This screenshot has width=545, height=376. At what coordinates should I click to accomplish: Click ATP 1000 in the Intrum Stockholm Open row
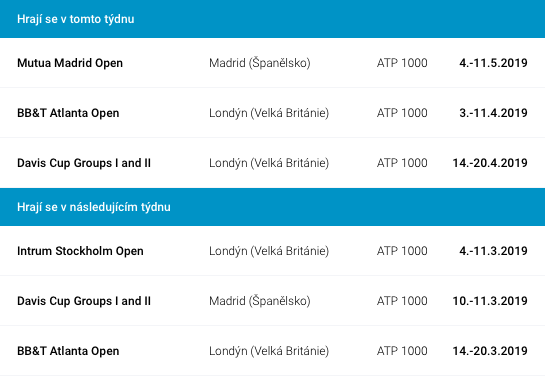(x=402, y=251)
